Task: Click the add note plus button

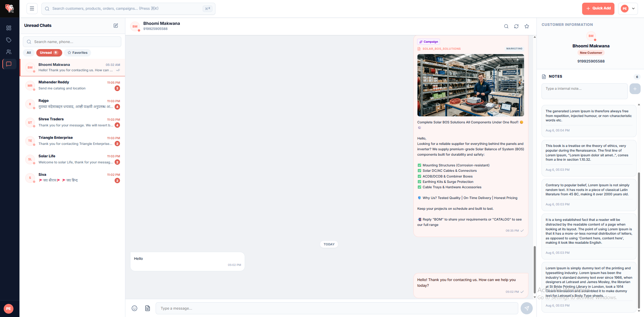Action: [635, 89]
